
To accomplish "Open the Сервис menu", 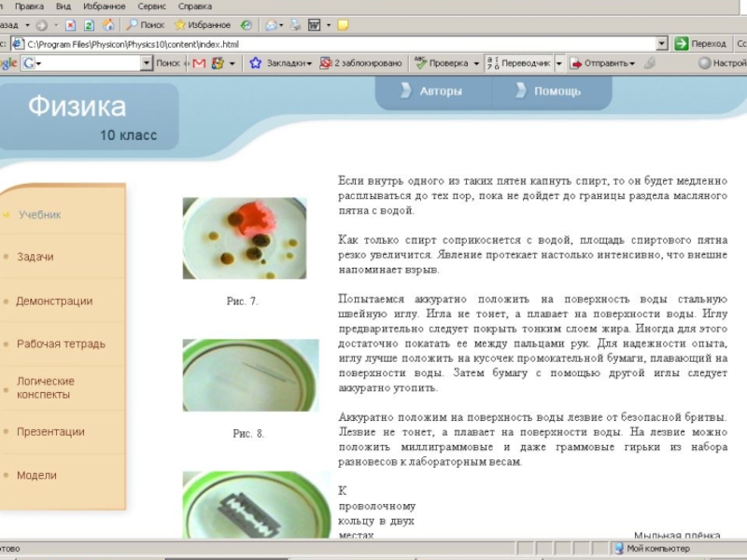I will point(152,7).
